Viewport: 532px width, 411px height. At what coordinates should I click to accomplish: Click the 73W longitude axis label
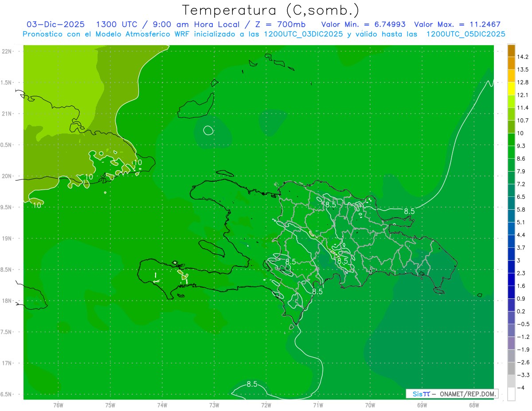[x=214, y=405]
